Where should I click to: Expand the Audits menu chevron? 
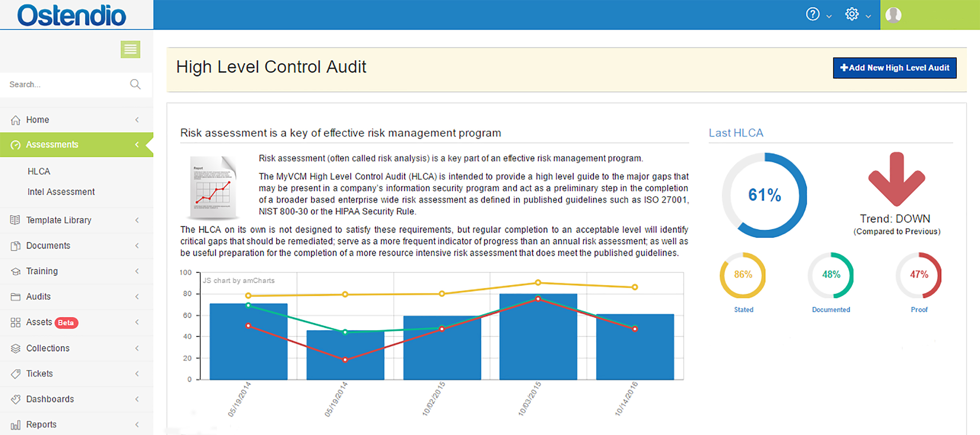(x=137, y=296)
